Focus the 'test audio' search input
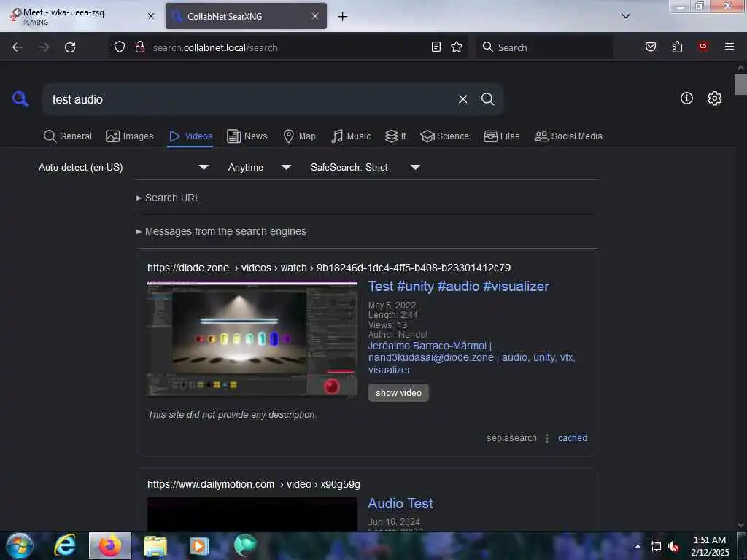Image resolution: width=747 pixels, height=560 pixels. [x=250, y=99]
